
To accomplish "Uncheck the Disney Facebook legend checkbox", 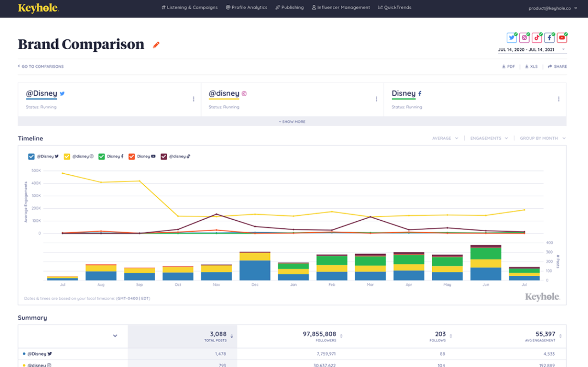I will (x=102, y=157).
